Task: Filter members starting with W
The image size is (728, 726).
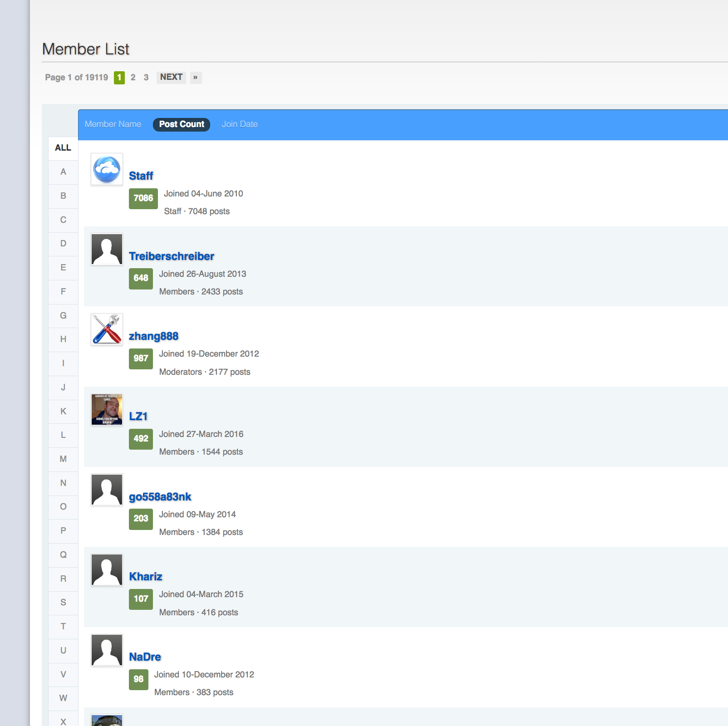Action: (x=63, y=698)
